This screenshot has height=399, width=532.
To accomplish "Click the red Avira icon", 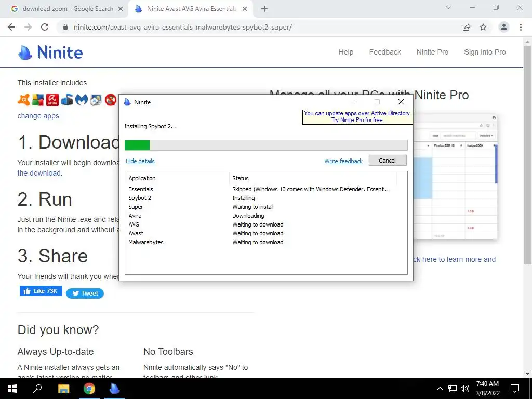I will (52, 100).
